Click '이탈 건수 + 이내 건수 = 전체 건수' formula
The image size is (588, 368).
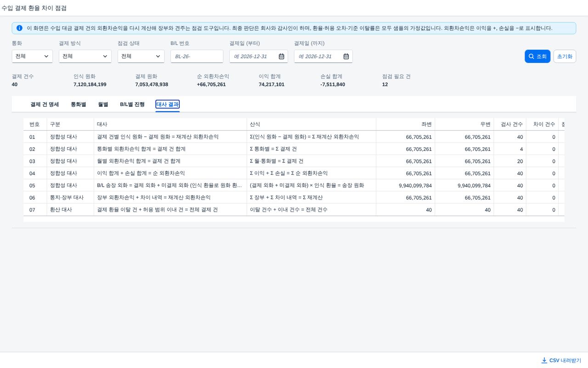(x=311, y=210)
